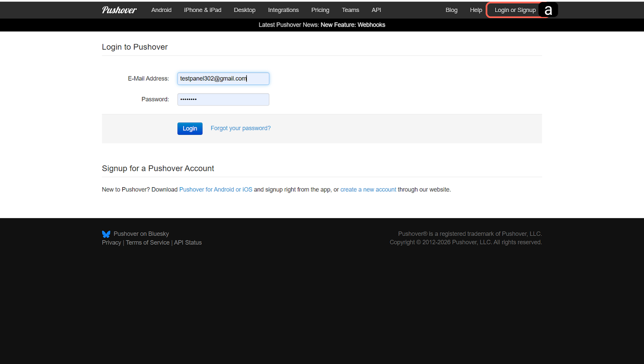Viewport: 644px width, 364px height.
Task: Click into the Password field
Action: [223, 99]
